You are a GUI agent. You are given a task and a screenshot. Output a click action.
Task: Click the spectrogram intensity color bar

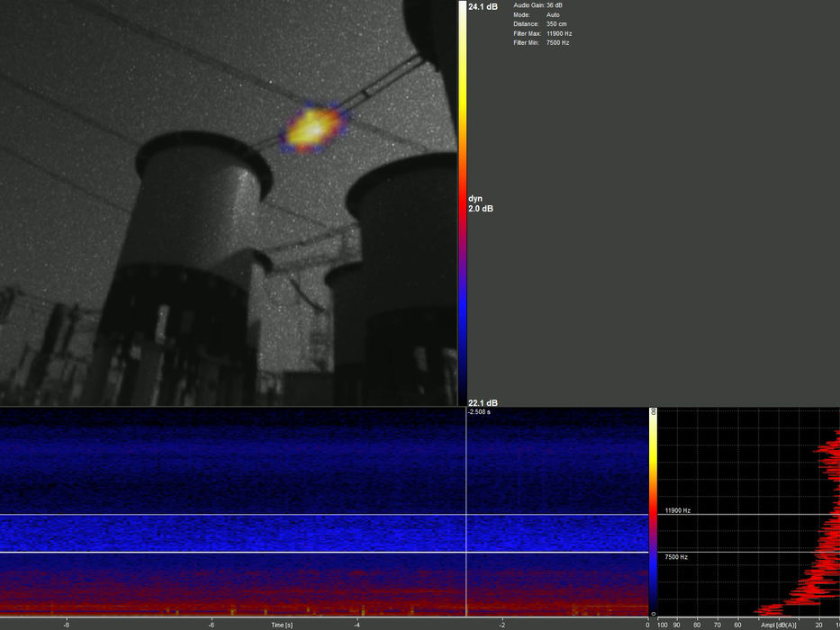[x=653, y=511]
